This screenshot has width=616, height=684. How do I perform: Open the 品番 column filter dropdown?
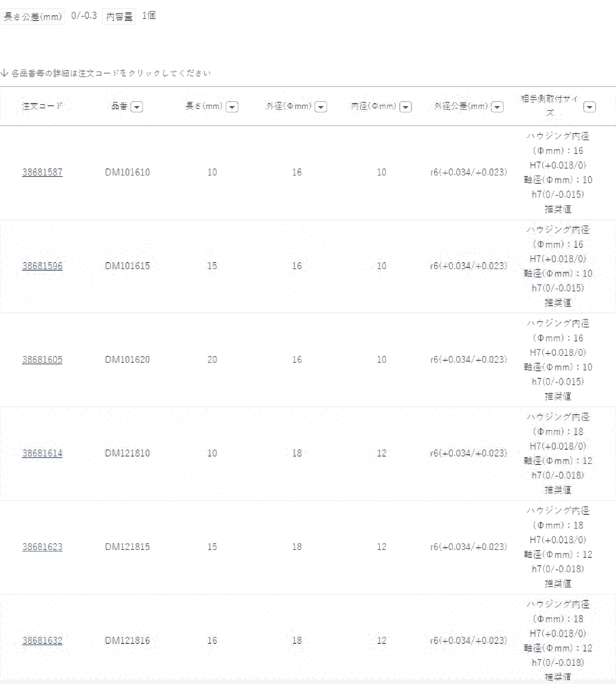click(x=136, y=107)
